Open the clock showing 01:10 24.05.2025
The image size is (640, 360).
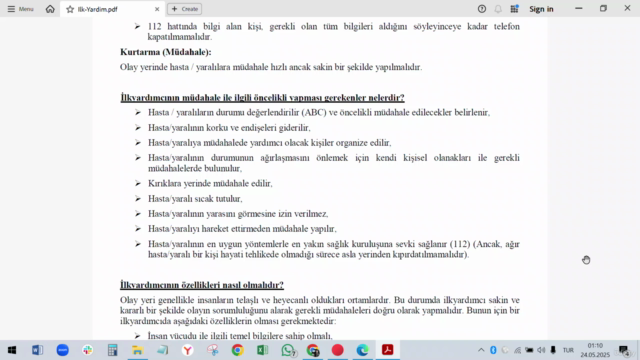(x=595, y=350)
